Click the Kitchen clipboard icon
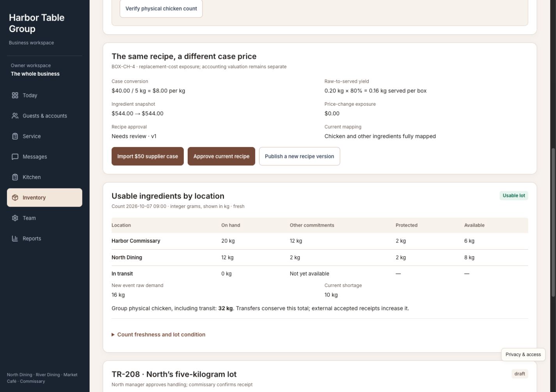Image resolution: width=556 pixels, height=392 pixels. pos(15,177)
